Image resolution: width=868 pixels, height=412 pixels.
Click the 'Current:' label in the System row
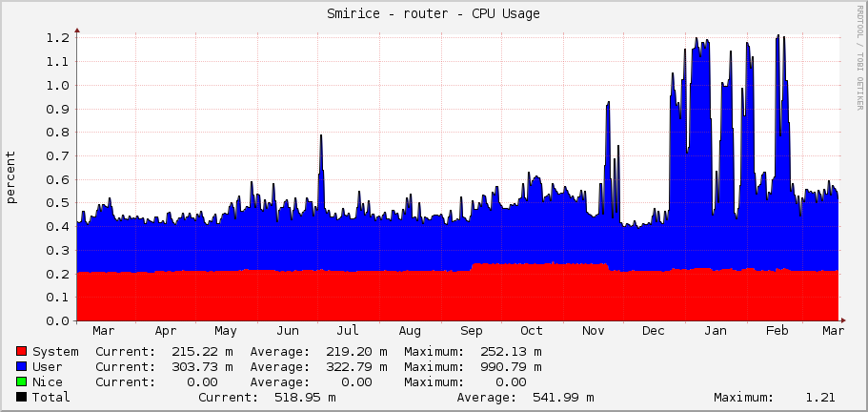pos(126,352)
